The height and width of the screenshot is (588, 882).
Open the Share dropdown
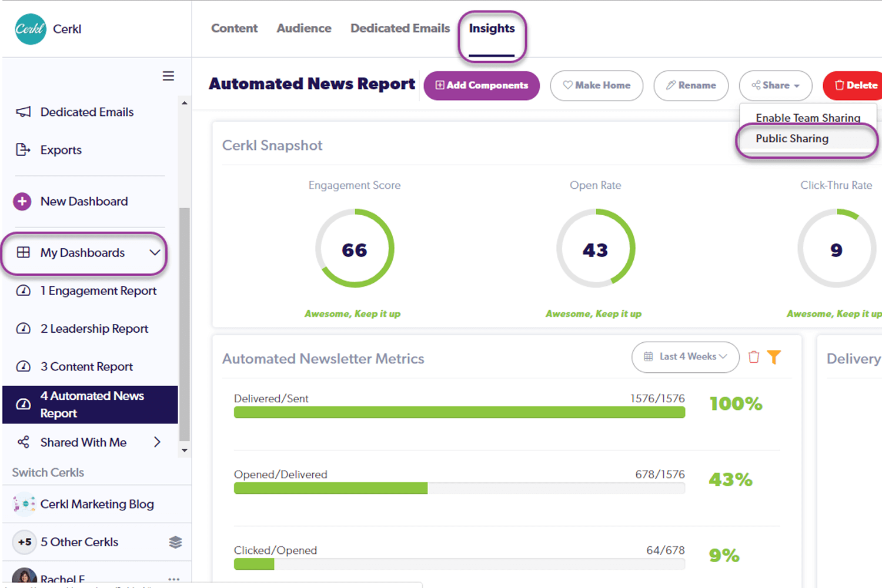tap(775, 85)
